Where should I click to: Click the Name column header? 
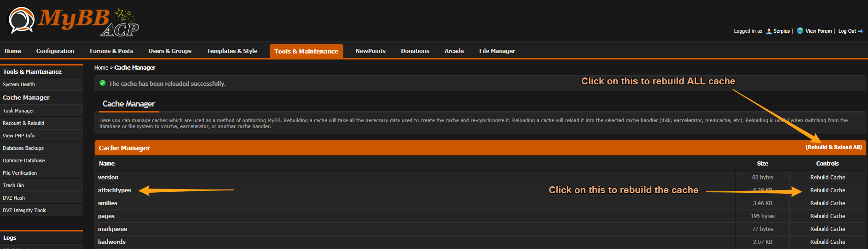point(107,164)
